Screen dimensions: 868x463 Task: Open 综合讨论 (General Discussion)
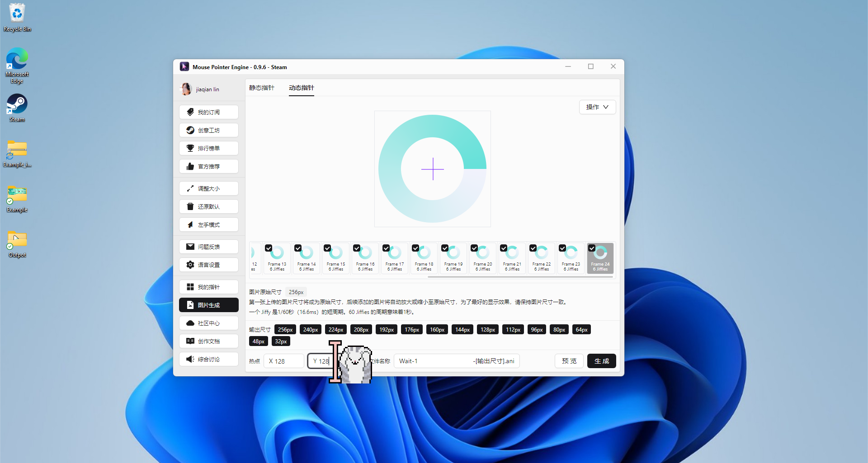[208, 359]
